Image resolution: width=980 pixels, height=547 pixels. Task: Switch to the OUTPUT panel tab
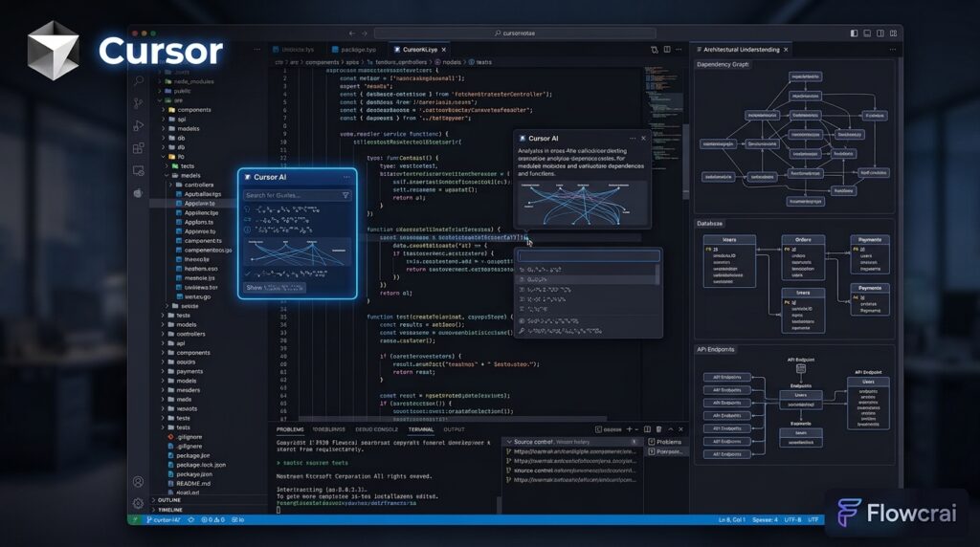coord(454,429)
